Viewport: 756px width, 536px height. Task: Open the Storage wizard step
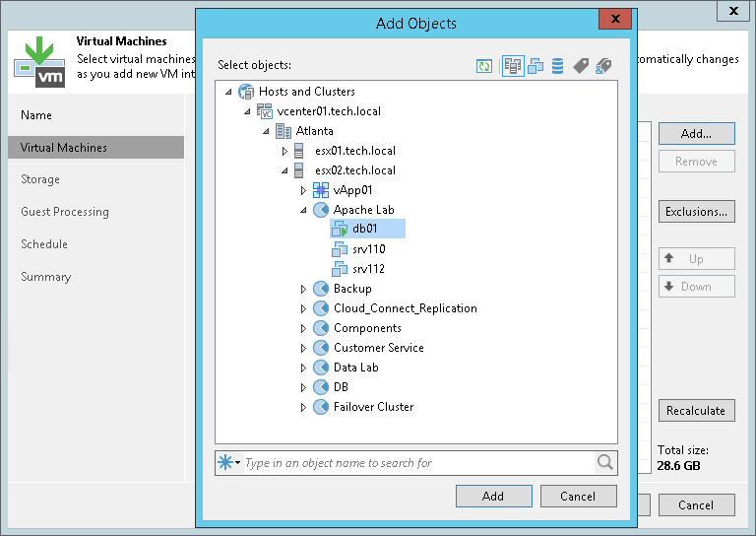[40, 179]
